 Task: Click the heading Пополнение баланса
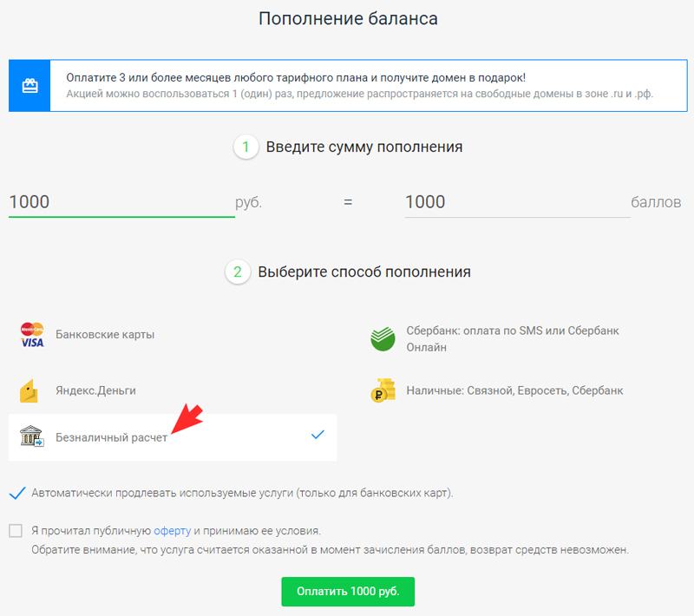click(x=348, y=18)
